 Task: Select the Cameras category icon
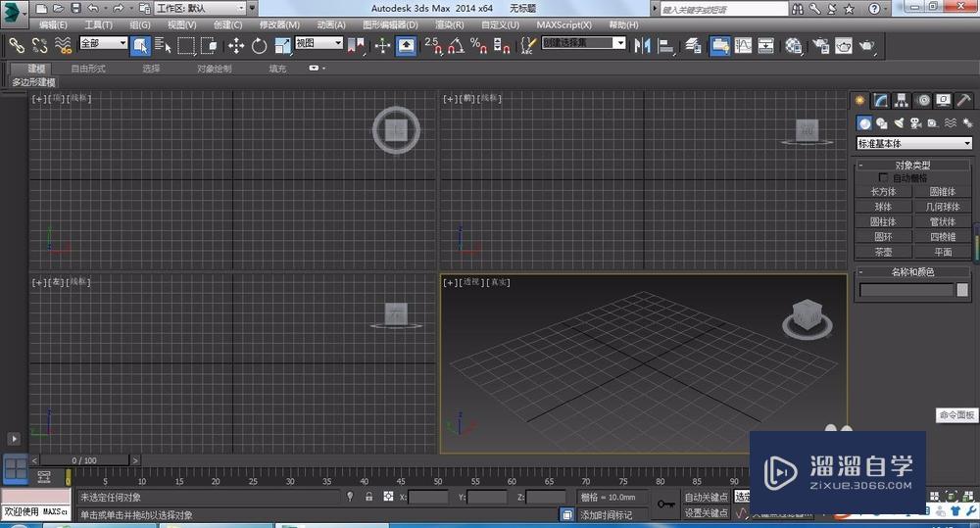914,123
